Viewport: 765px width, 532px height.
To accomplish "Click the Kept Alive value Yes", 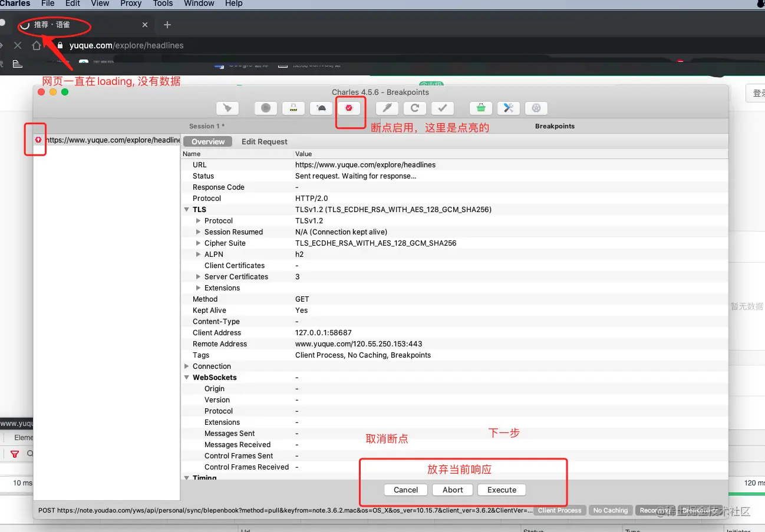I will (301, 310).
